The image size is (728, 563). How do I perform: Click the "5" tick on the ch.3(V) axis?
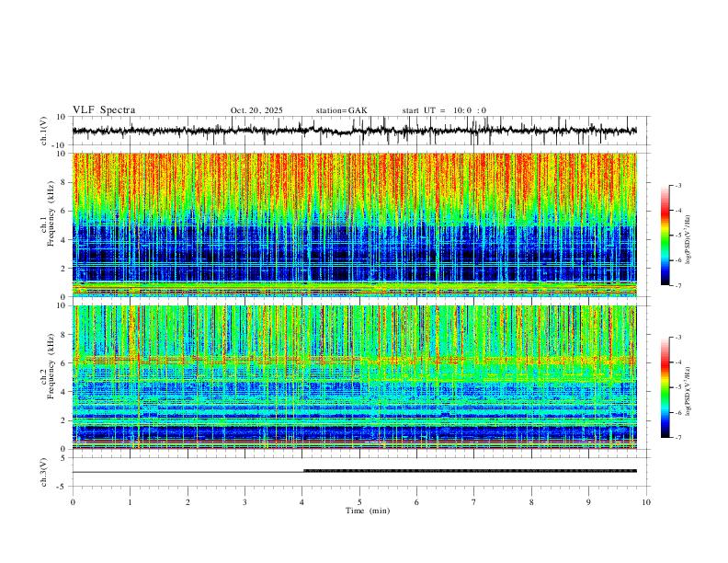tap(64, 458)
